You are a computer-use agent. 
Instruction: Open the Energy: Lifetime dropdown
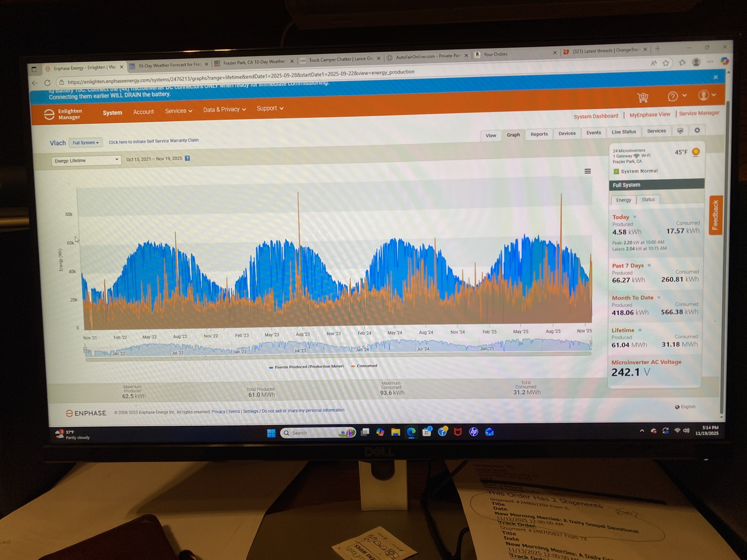point(86,160)
